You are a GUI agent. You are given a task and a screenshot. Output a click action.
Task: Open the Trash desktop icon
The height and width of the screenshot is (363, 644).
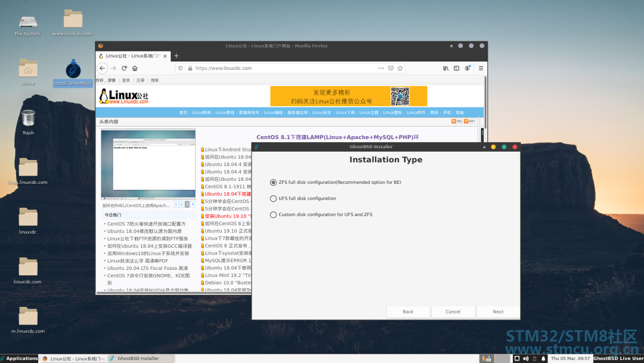(28, 122)
